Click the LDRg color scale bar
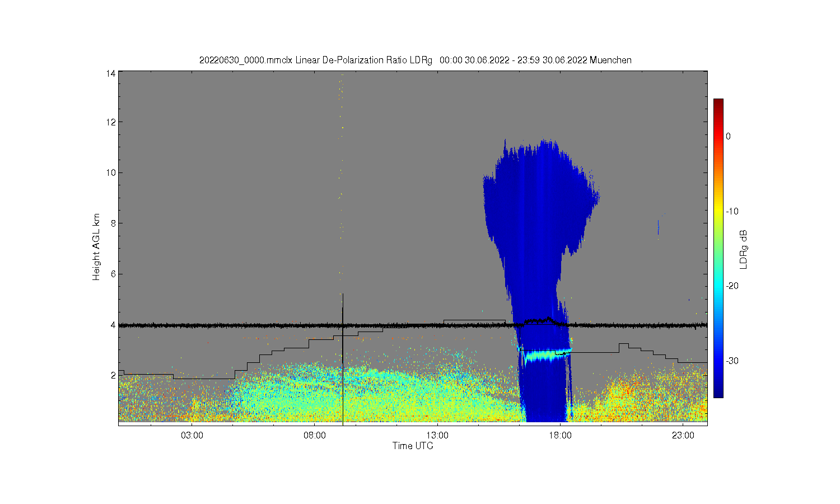The width and height of the screenshot is (840, 504). [x=718, y=248]
